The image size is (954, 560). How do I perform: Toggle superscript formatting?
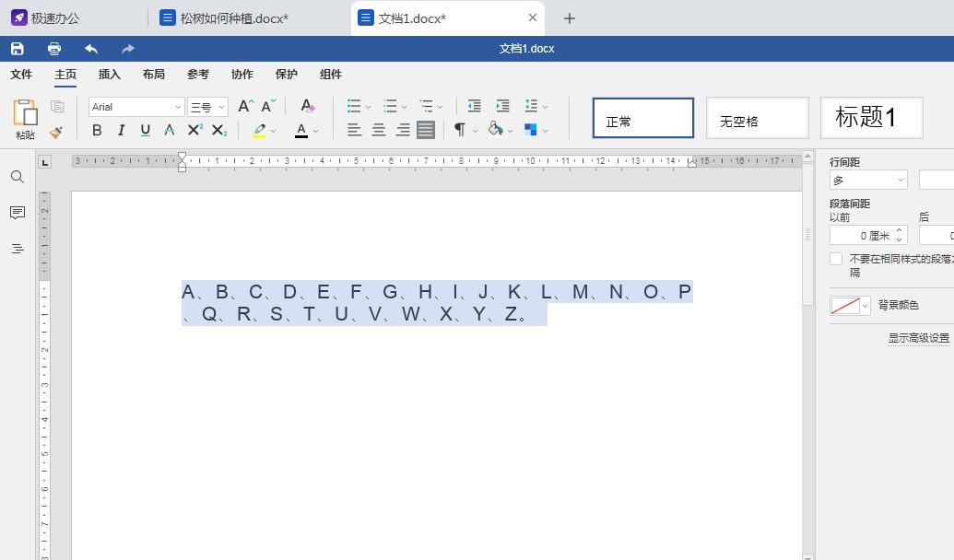(x=194, y=130)
